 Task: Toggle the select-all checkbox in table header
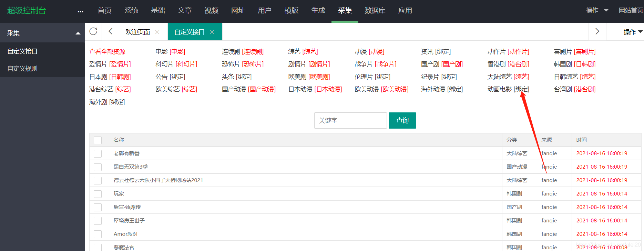98,140
